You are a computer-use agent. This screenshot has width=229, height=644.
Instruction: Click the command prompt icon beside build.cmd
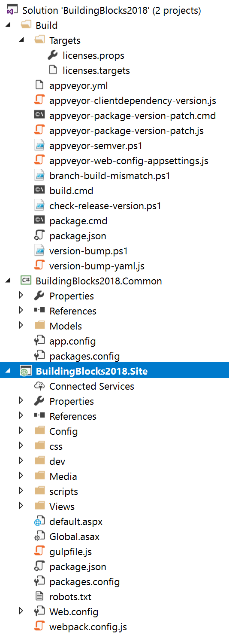39,191
